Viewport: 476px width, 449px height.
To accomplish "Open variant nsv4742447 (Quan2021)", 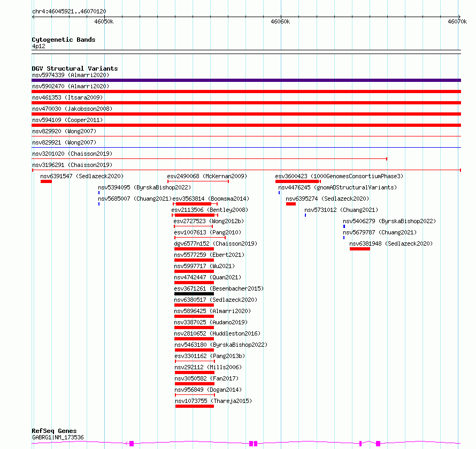I will click(x=208, y=277).
